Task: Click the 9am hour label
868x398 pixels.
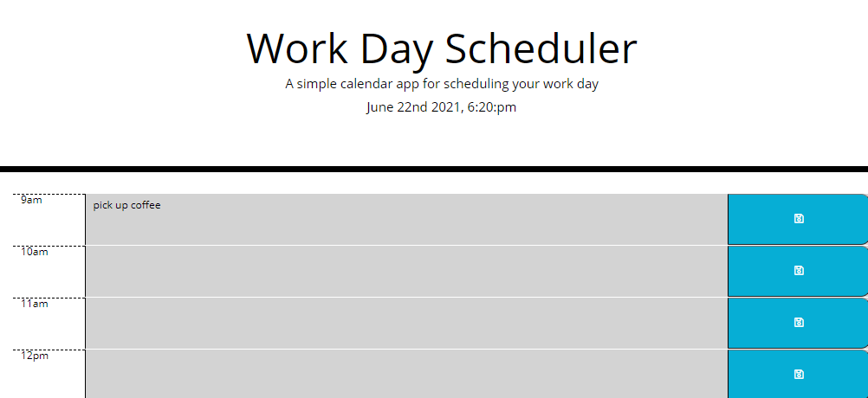Action: (x=31, y=201)
